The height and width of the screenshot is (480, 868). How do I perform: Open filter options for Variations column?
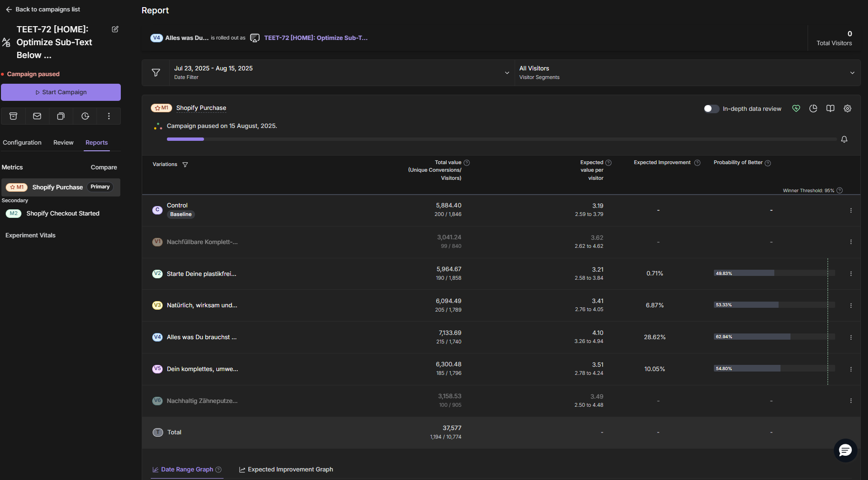(x=185, y=164)
